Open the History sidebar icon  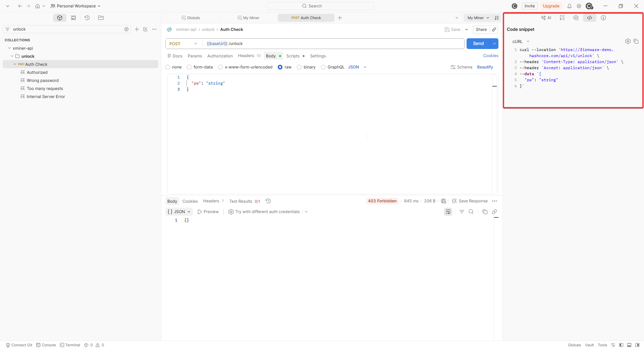pyautogui.click(x=87, y=18)
